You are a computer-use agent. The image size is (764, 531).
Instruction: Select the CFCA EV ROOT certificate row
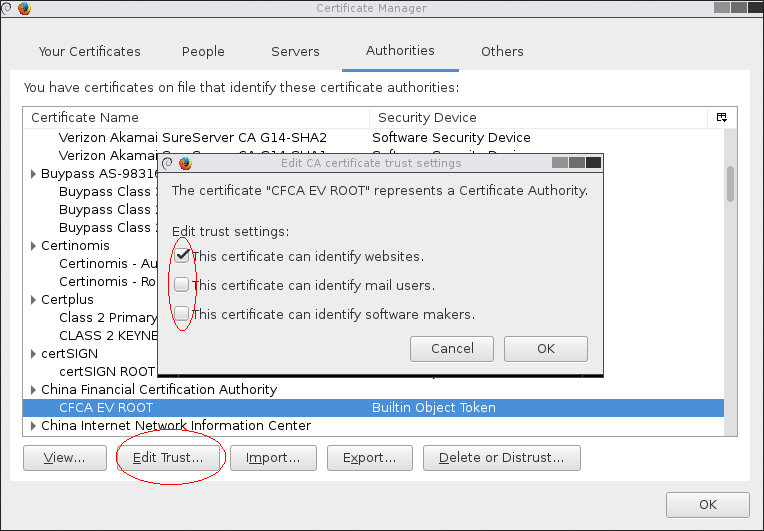click(373, 408)
